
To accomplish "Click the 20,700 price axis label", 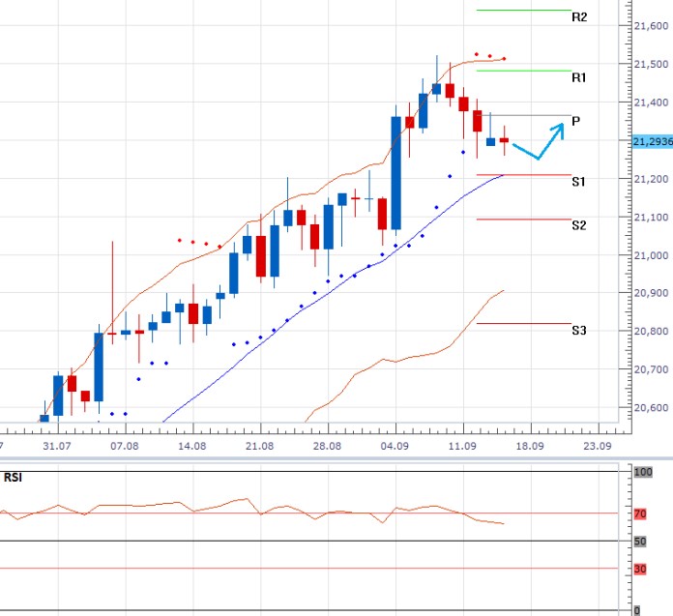I will click(x=651, y=369).
